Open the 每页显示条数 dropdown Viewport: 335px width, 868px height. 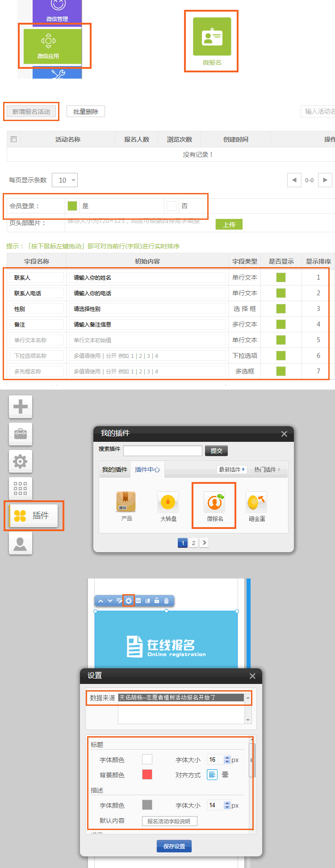click(65, 180)
